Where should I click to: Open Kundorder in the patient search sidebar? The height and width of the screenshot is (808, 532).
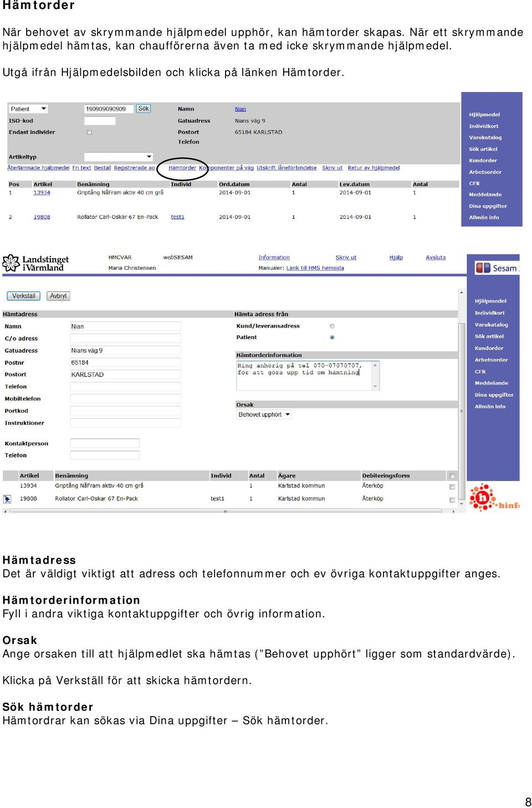tap(483, 161)
